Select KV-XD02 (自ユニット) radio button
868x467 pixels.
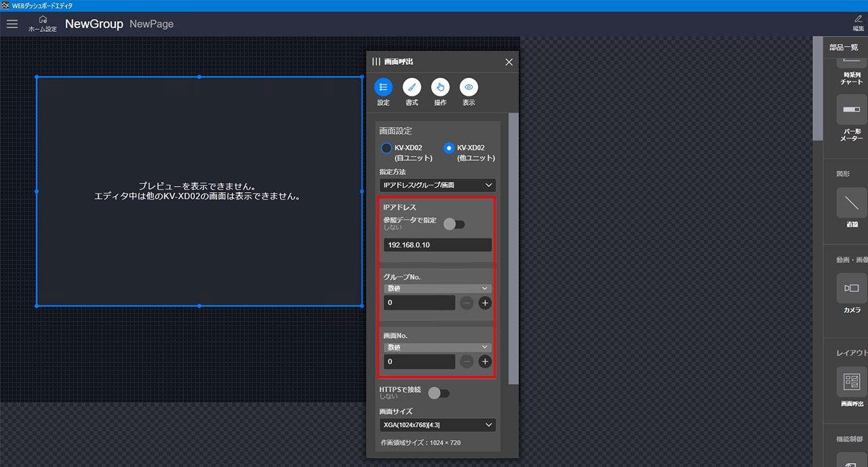pos(387,148)
